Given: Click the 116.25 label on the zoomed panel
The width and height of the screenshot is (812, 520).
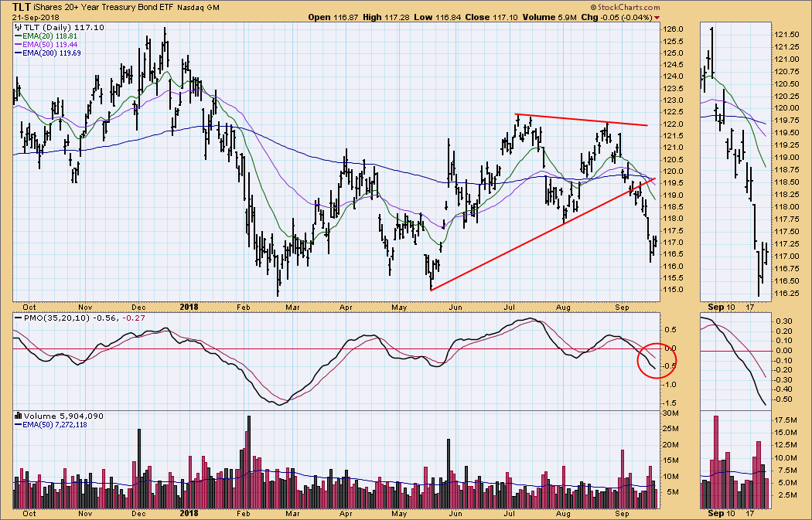Looking at the screenshot, I should [786, 293].
